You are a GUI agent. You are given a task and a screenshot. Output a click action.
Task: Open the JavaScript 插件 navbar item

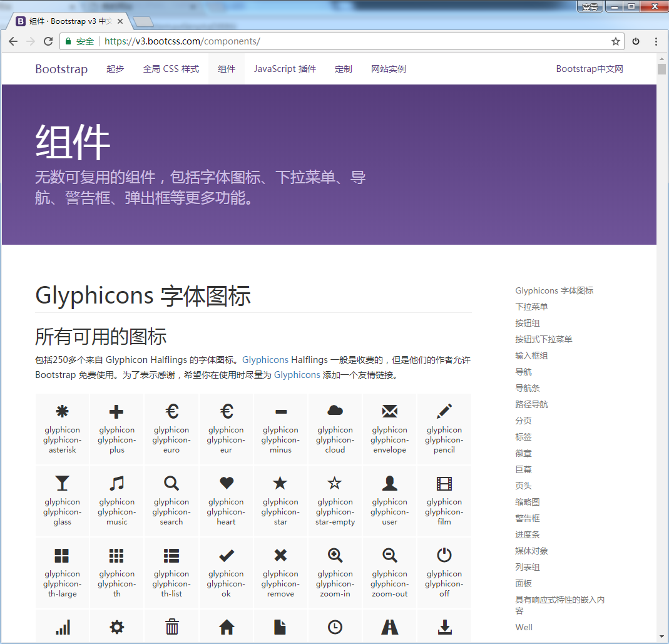[285, 69]
